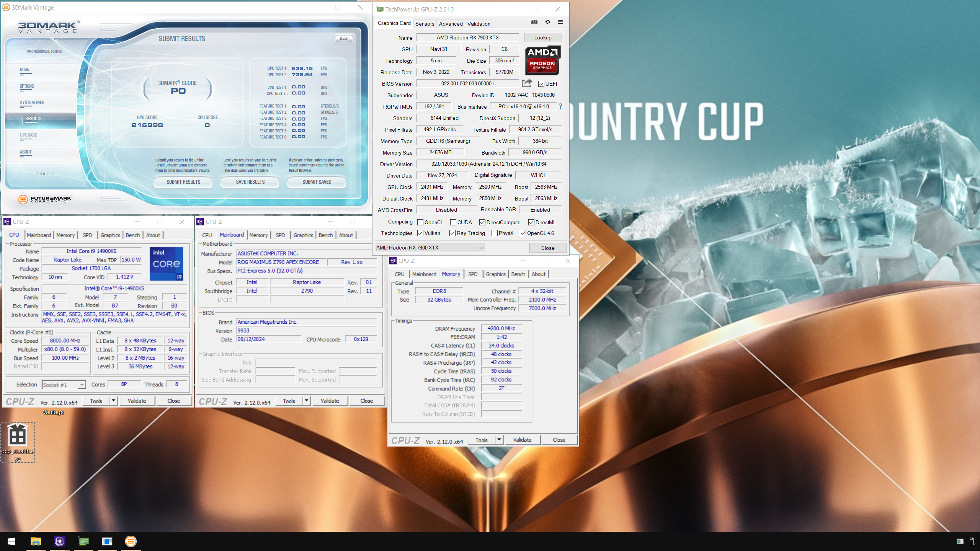Toggle the Ray Tracing checkbox
Image resolution: width=980 pixels, height=551 pixels.
pos(452,233)
